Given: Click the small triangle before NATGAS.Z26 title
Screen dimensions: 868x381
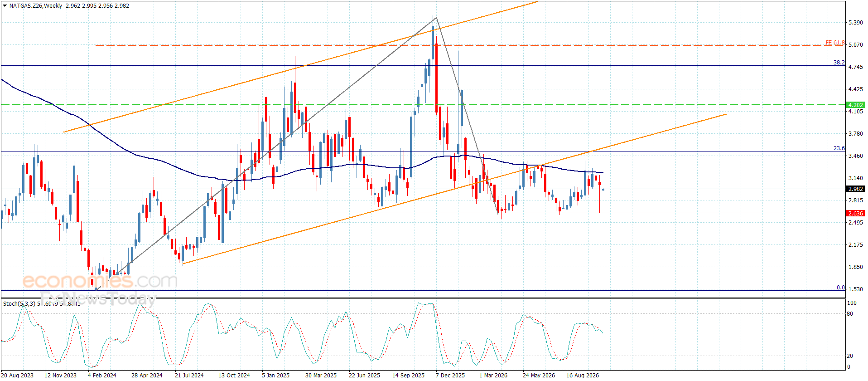Looking at the screenshot, I should click(5, 6).
